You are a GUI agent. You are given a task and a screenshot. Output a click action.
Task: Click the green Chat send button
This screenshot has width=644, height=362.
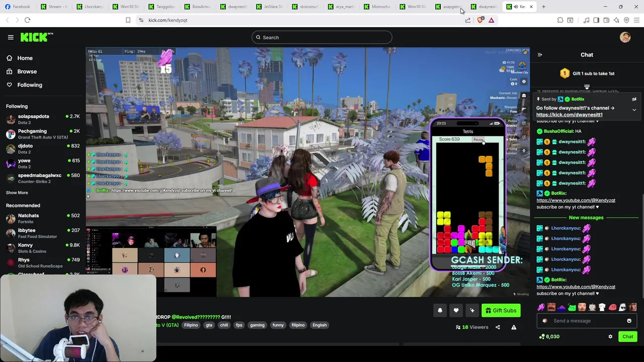627,337
